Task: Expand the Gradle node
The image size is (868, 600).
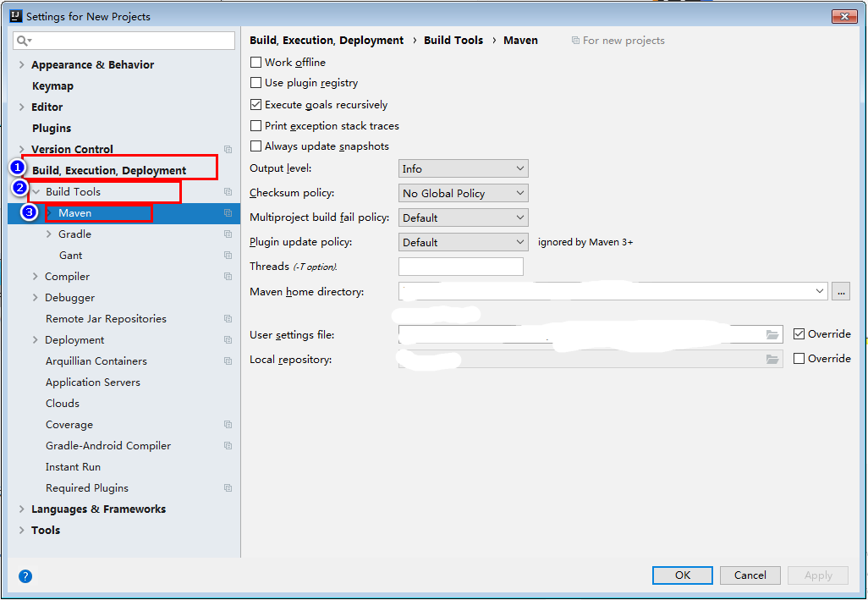Action: point(49,234)
